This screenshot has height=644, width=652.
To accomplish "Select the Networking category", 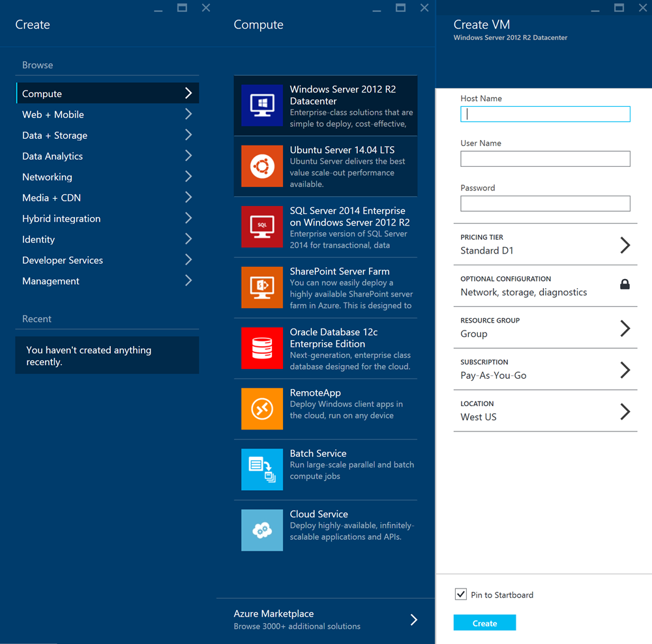I will pyautogui.click(x=108, y=177).
